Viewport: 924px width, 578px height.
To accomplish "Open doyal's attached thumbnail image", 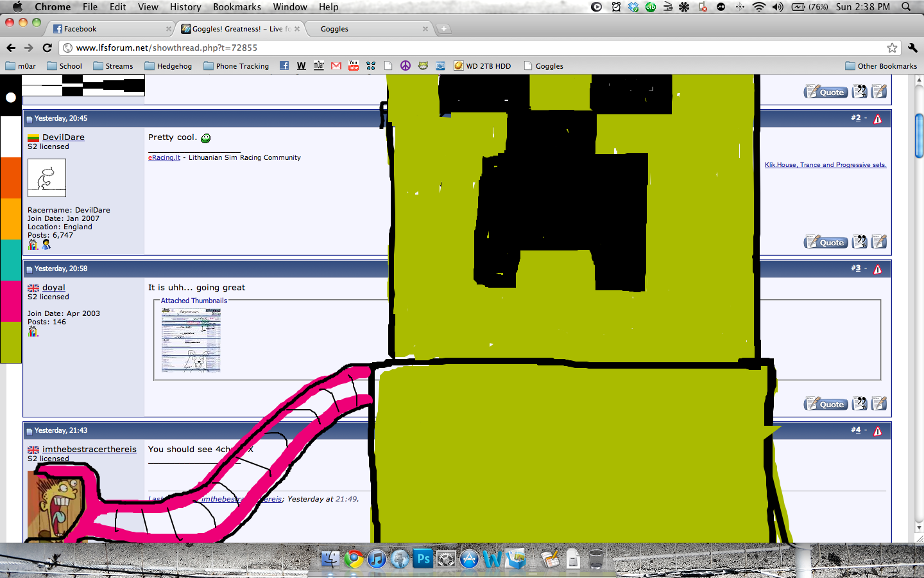I will click(191, 340).
